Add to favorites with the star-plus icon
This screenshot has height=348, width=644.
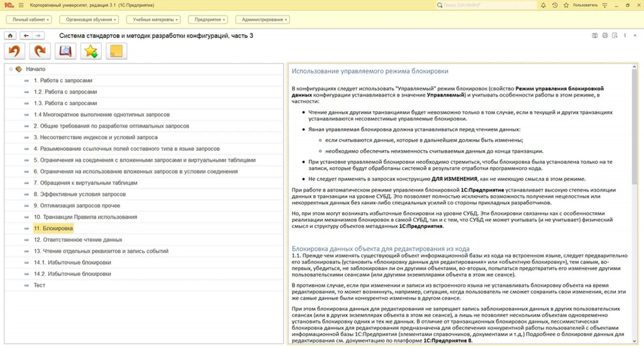click(91, 51)
